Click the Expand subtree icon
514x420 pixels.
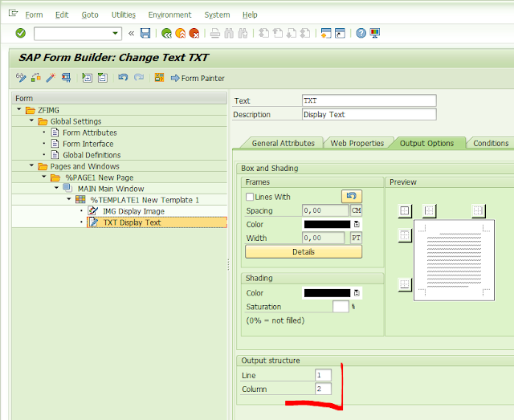pyautogui.click(x=87, y=78)
